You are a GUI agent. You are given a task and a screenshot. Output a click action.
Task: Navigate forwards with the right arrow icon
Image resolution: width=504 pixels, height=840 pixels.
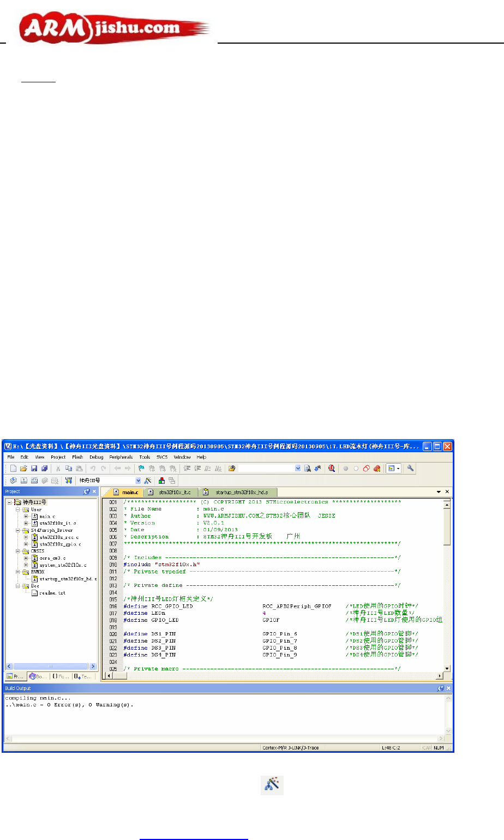point(128,468)
